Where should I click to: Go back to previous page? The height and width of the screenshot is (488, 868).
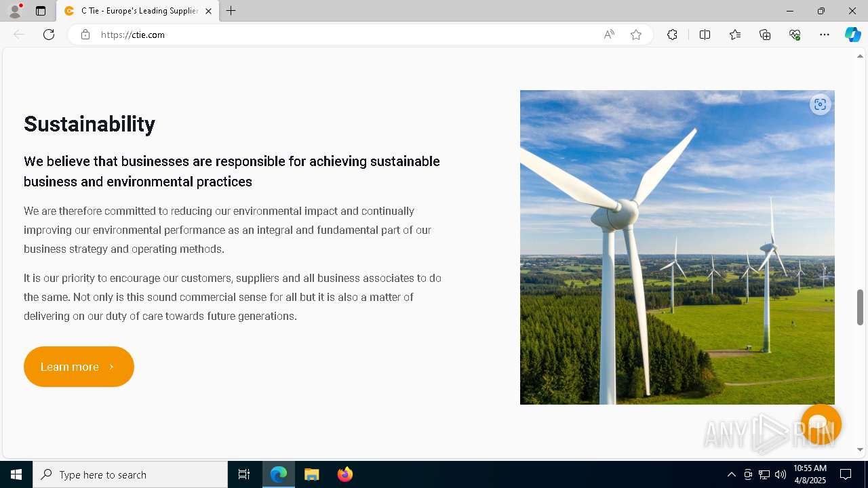tap(19, 35)
